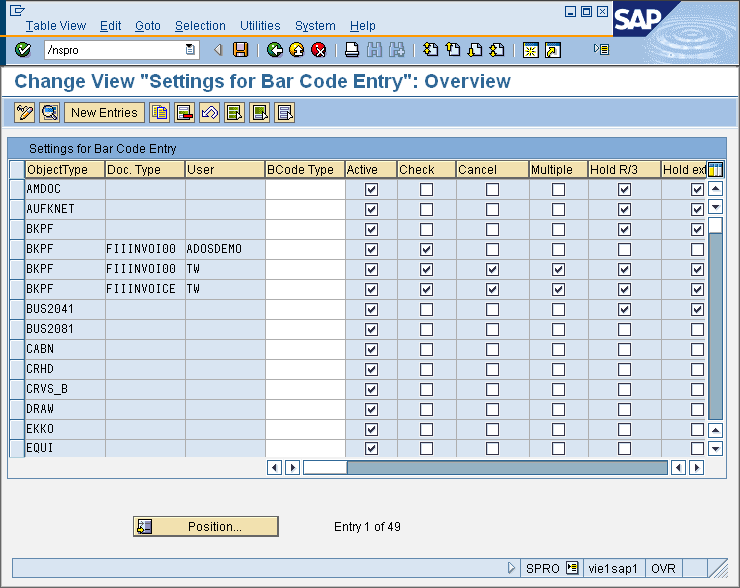Viewport: 740px width, 588px height.
Task: Open the Utilities menu
Action: click(x=260, y=26)
